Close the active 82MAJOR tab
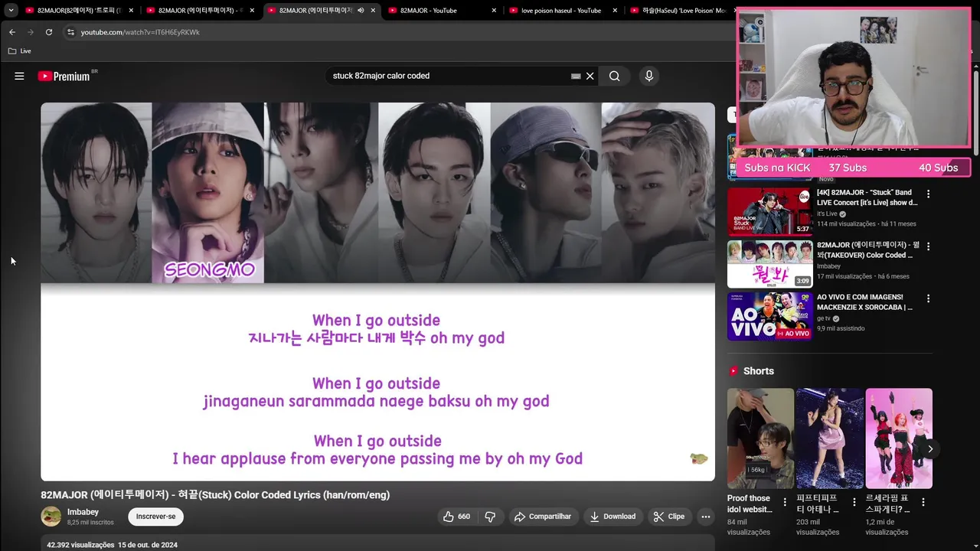The width and height of the screenshot is (980, 551). (x=373, y=11)
